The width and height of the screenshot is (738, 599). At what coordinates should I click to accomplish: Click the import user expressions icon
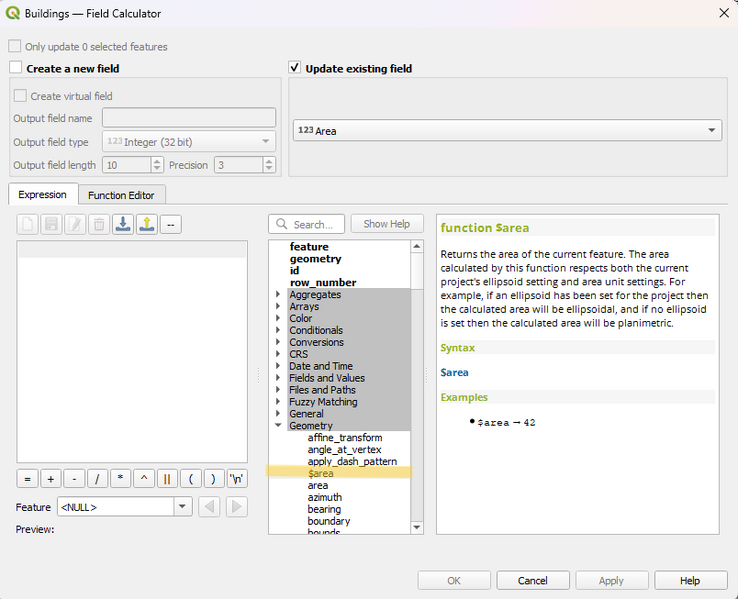pyautogui.click(x=123, y=224)
